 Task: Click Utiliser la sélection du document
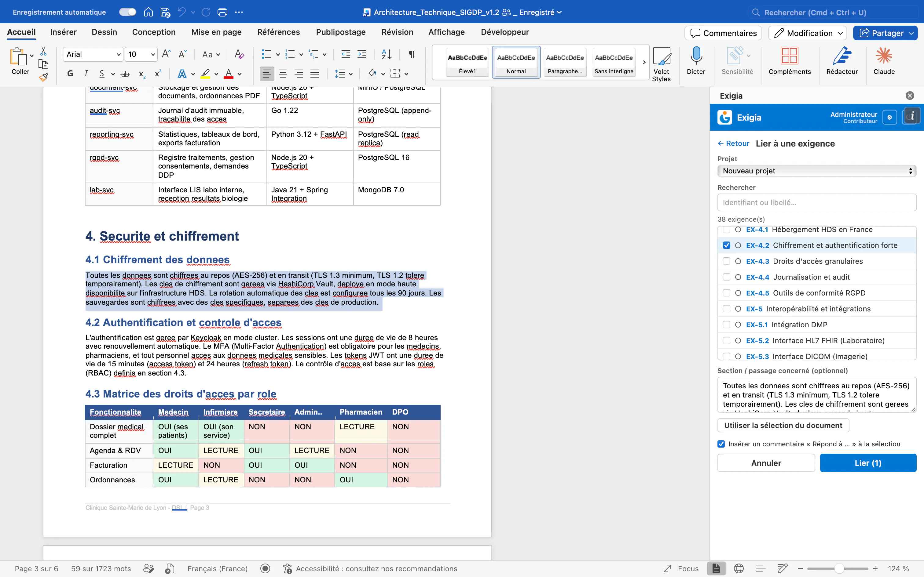tap(783, 426)
